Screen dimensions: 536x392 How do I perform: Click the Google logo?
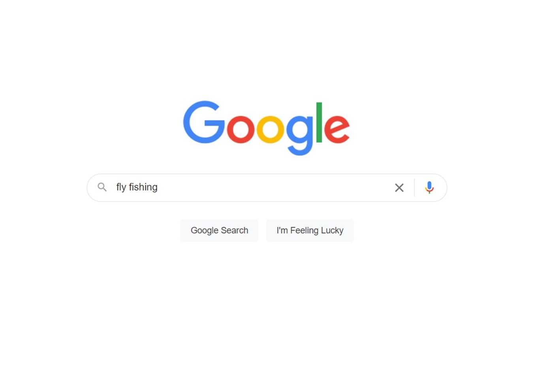pyautogui.click(x=266, y=128)
